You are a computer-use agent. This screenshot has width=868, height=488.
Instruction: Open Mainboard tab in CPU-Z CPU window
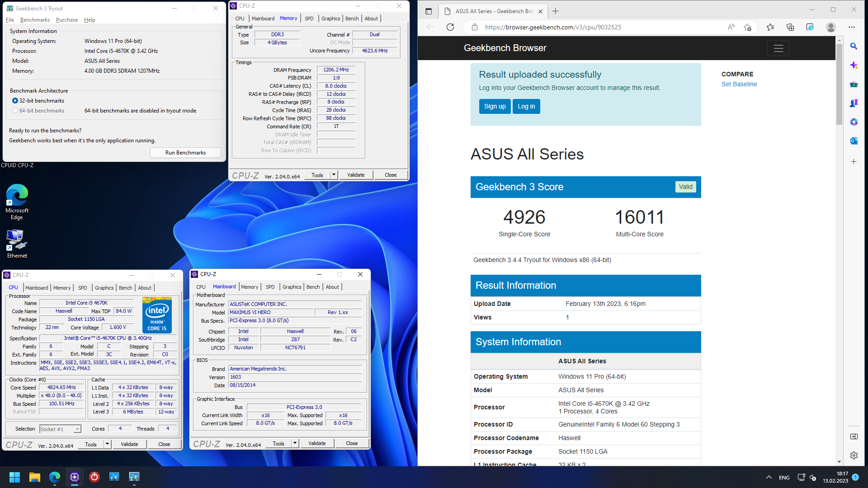tap(37, 288)
